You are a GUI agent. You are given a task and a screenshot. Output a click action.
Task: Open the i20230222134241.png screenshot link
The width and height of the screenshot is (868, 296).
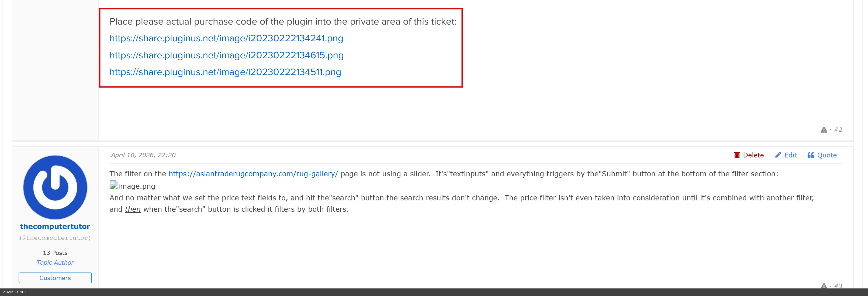226,38
